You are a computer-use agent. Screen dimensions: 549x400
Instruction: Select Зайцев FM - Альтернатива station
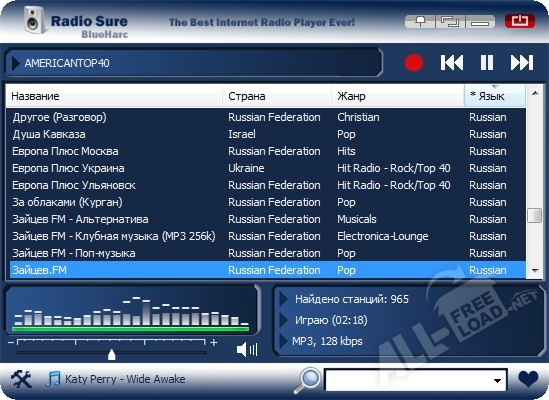click(x=268, y=219)
